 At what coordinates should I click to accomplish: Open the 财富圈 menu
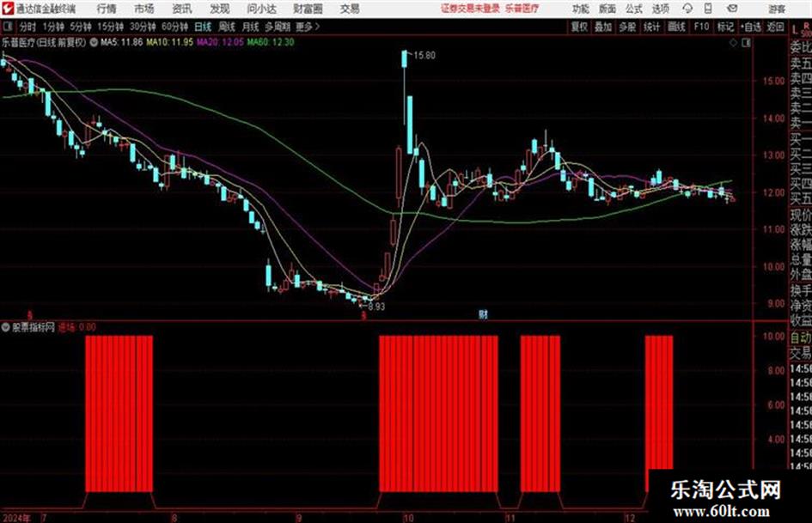click(x=308, y=9)
